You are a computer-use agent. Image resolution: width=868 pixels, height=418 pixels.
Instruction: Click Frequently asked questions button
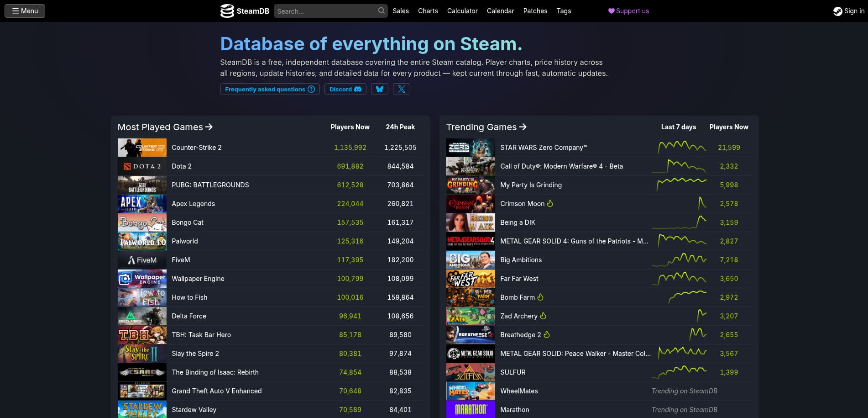coord(270,89)
